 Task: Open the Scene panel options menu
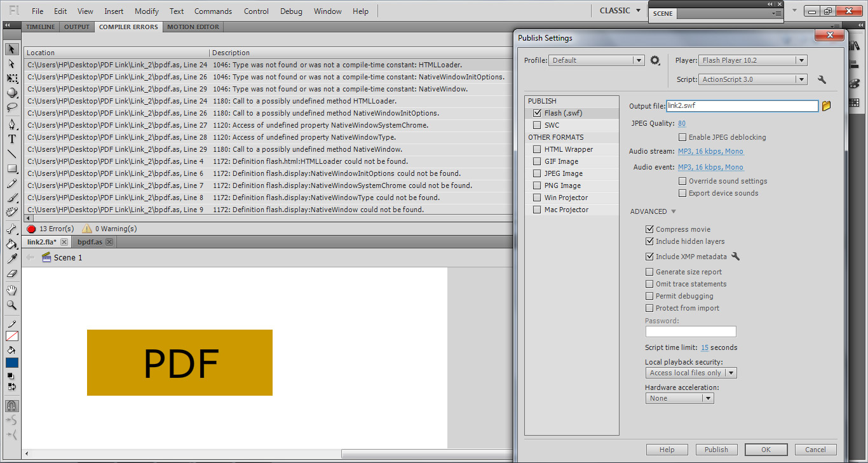pos(776,13)
